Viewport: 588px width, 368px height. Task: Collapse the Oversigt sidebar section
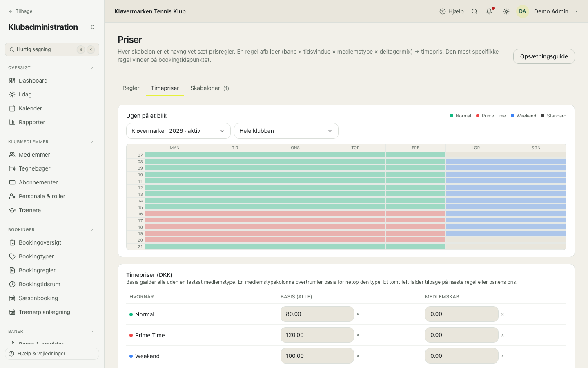(x=92, y=68)
